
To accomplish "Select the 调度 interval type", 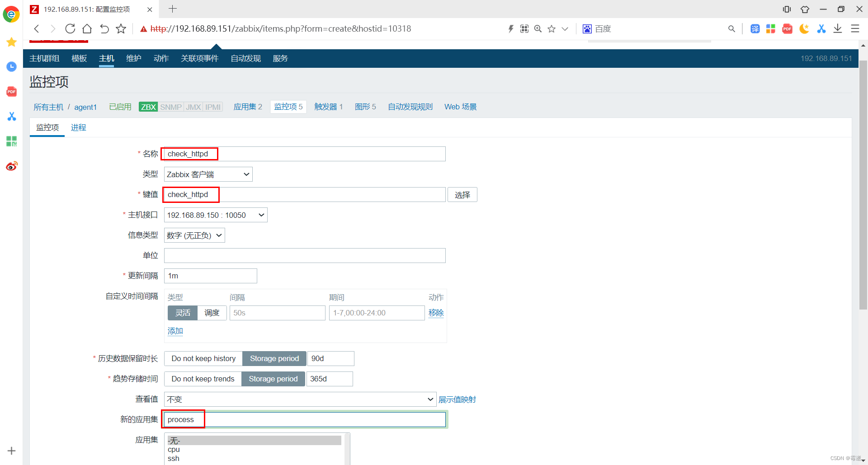I will pos(212,313).
